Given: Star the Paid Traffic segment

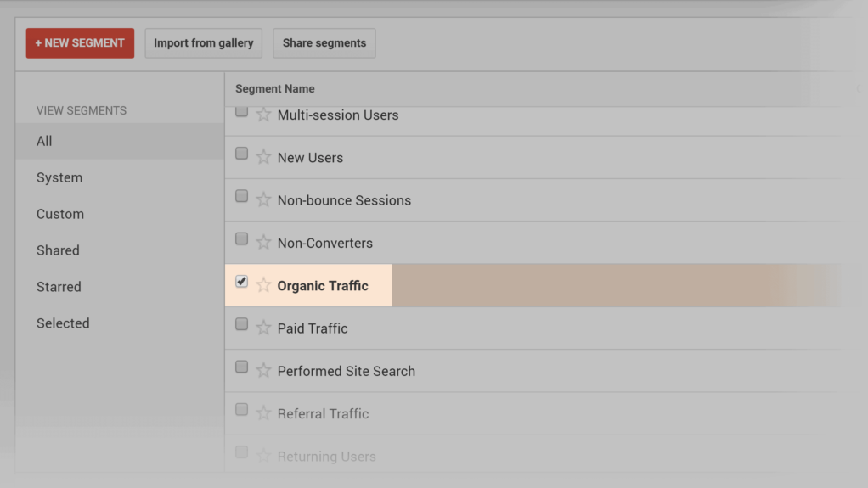Looking at the screenshot, I should (x=263, y=328).
